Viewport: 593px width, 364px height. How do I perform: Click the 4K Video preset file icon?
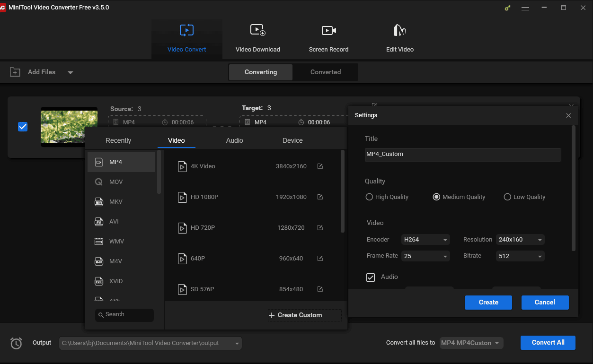(x=182, y=166)
